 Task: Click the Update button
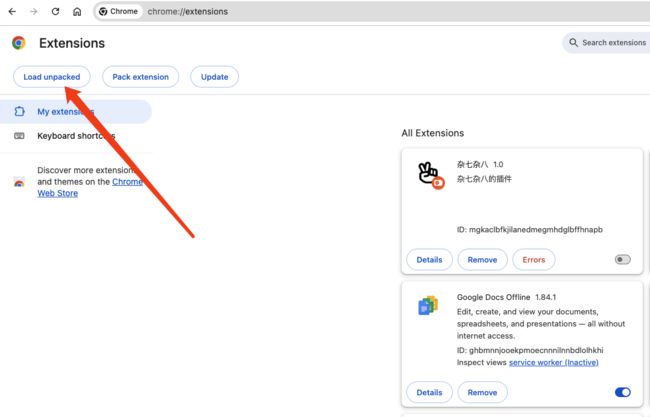[214, 77]
